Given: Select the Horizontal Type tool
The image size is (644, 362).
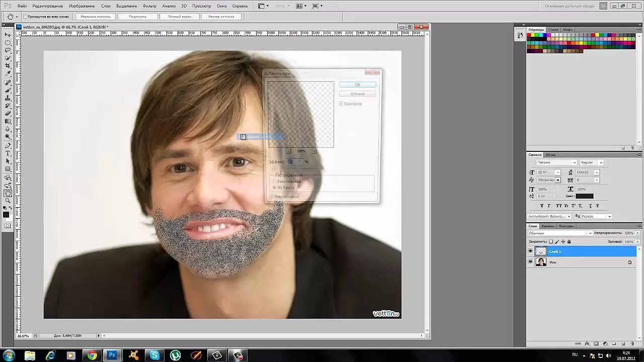Looking at the screenshot, I should tap(8, 153).
